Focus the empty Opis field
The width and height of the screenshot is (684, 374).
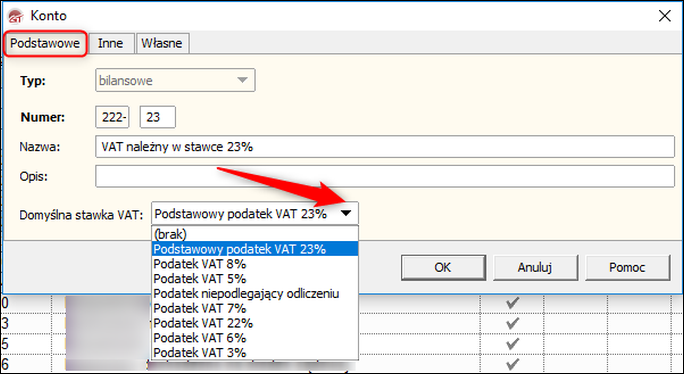click(385, 176)
